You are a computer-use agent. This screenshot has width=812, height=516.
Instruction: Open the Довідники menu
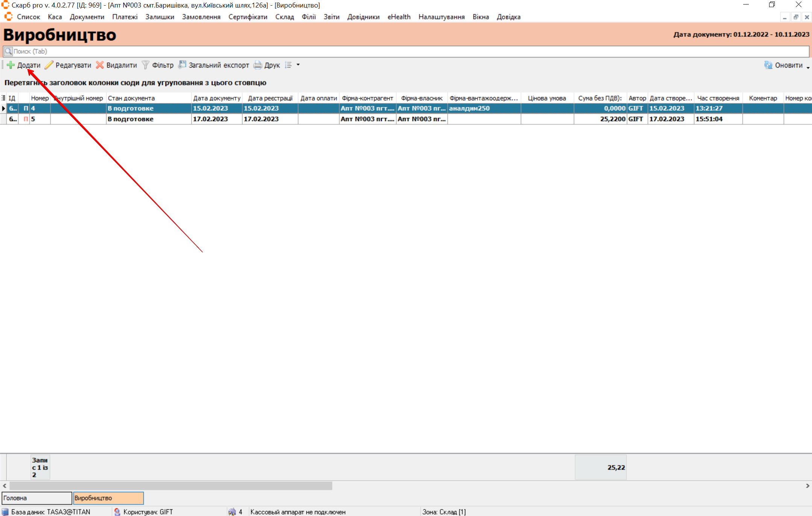pos(363,17)
